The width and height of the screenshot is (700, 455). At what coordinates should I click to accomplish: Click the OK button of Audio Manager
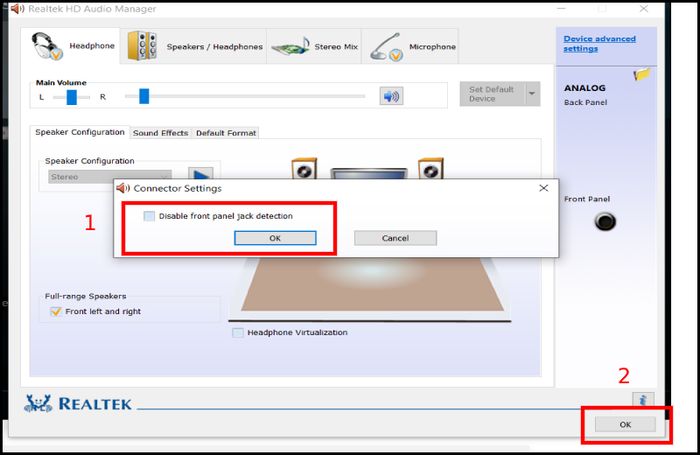625,424
